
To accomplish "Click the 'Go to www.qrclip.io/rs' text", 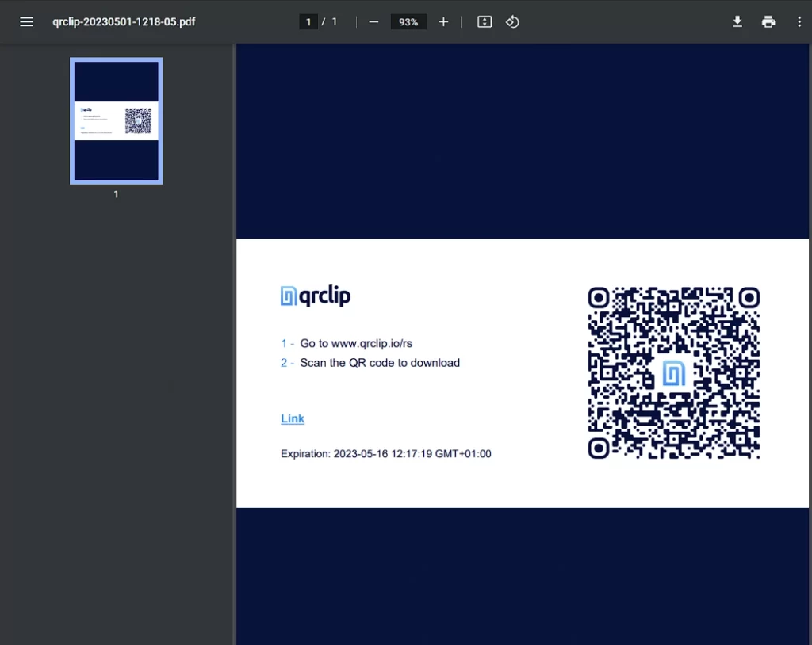I will pos(356,343).
